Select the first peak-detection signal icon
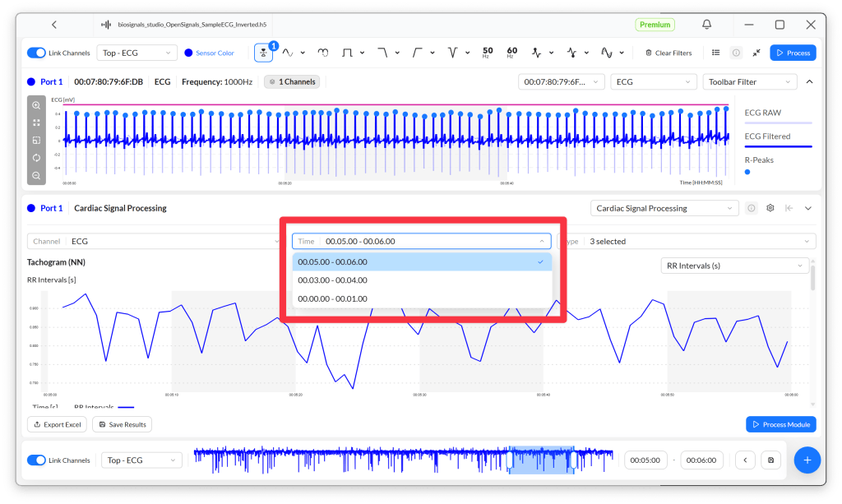Viewport: 842px width, 504px height. (x=536, y=53)
